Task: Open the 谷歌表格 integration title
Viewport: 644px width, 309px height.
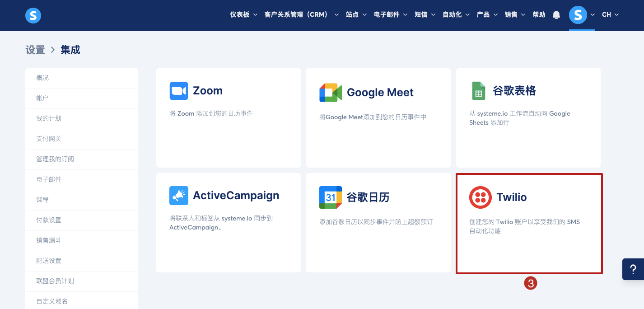Action: pos(514,91)
